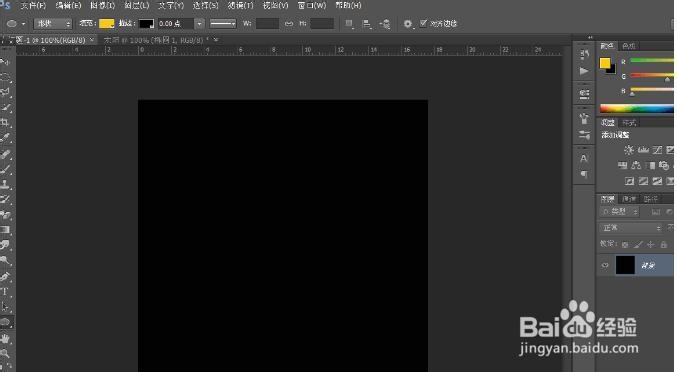
Task: Open the Brush Presets panel icon
Action: [584, 118]
